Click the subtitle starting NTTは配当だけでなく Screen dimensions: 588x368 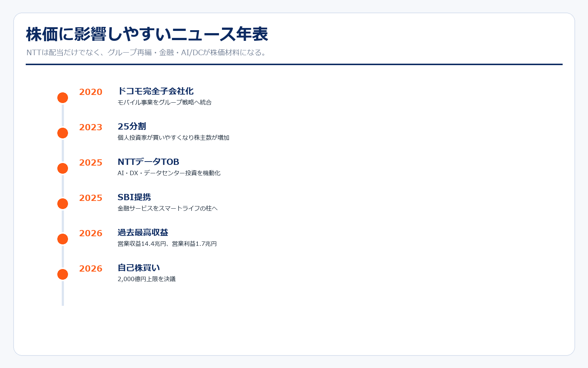pos(147,53)
